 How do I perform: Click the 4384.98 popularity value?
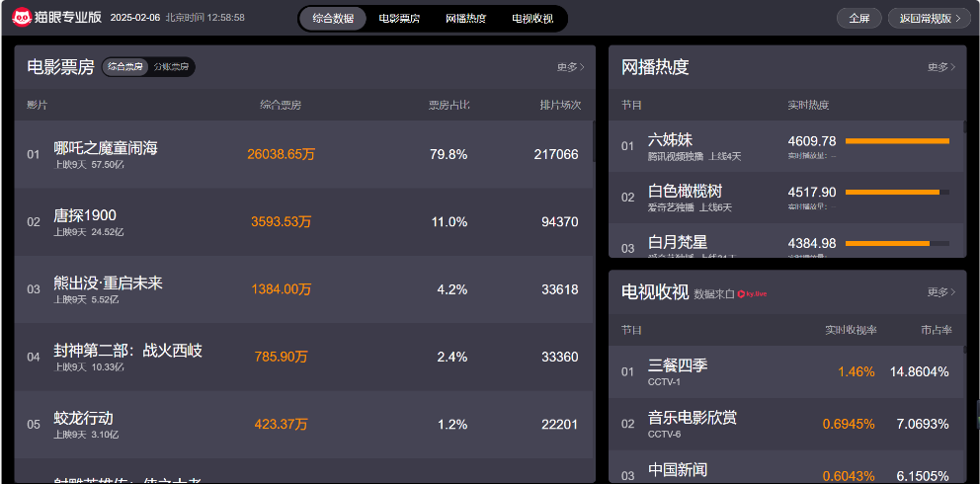pos(812,244)
